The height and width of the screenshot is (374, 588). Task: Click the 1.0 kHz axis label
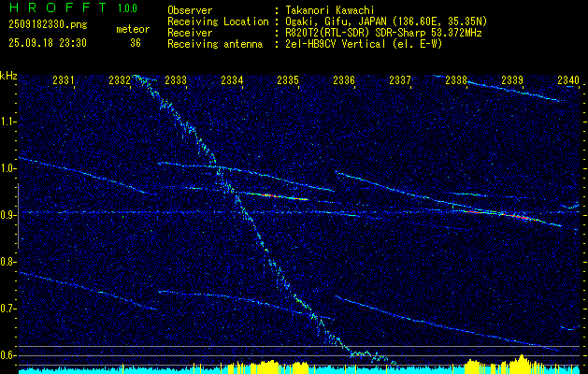[x=8, y=168]
